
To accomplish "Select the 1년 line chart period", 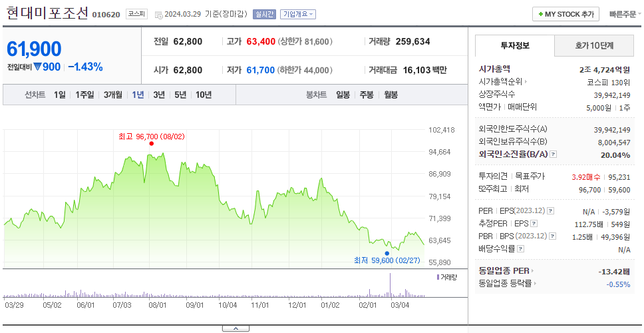I will click(138, 95).
